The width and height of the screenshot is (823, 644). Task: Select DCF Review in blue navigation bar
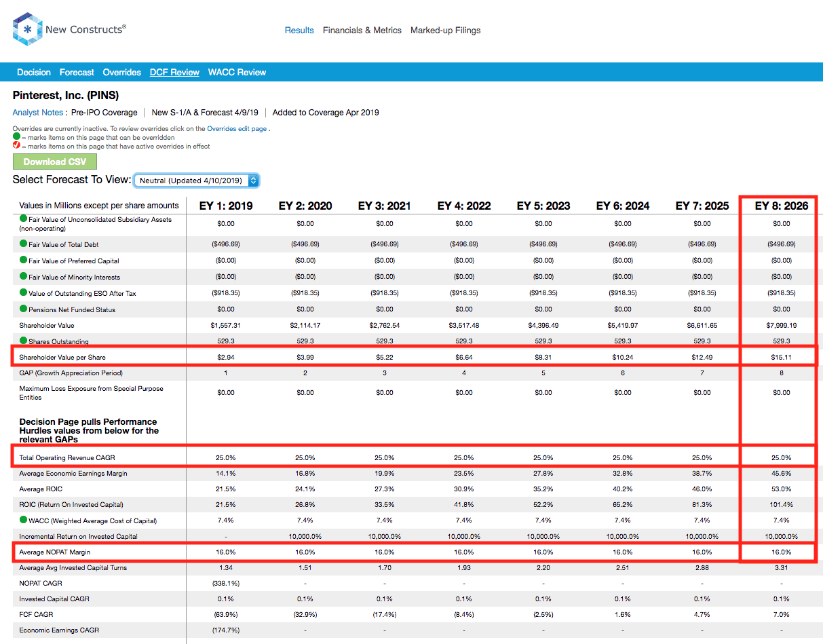click(174, 73)
